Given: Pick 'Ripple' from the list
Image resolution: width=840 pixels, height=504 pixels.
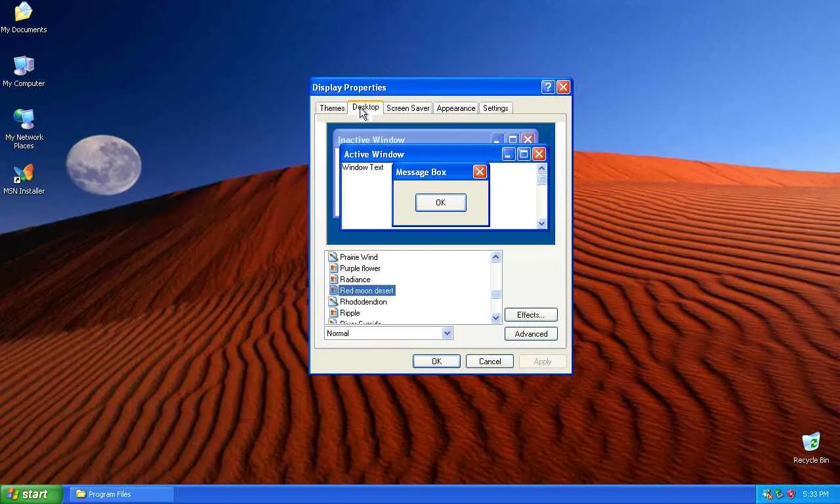Looking at the screenshot, I should point(350,313).
